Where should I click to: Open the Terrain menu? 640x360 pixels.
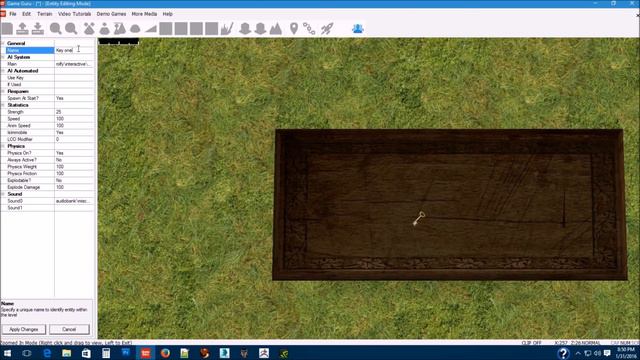click(x=44, y=14)
